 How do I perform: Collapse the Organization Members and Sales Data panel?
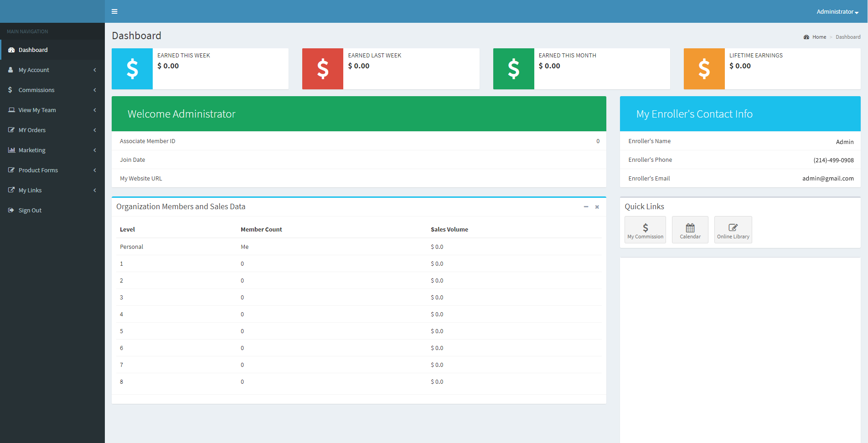[586, 207]
